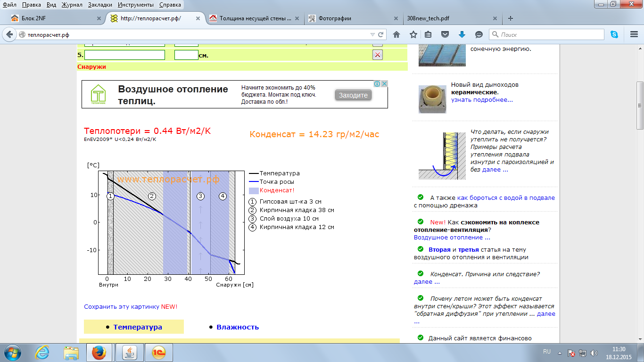The width and height of the screenshot is (644, 362).
Task: Select the Температура tab
Action: tap(138, 327)
